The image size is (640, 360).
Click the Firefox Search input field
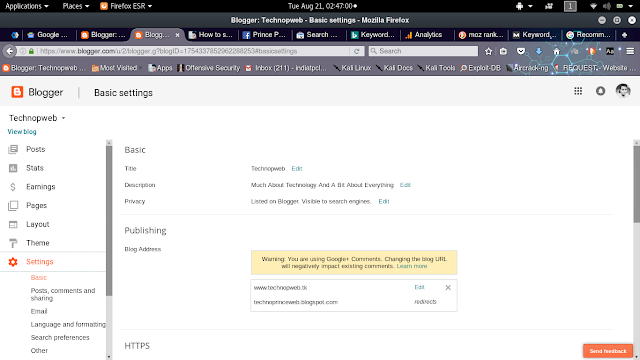point(423,51)
